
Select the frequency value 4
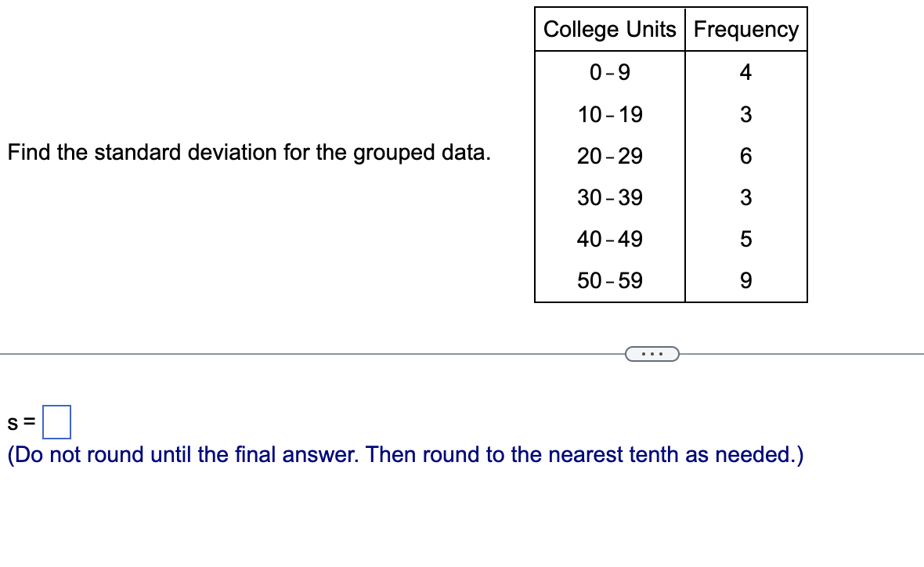coord(745,73)
